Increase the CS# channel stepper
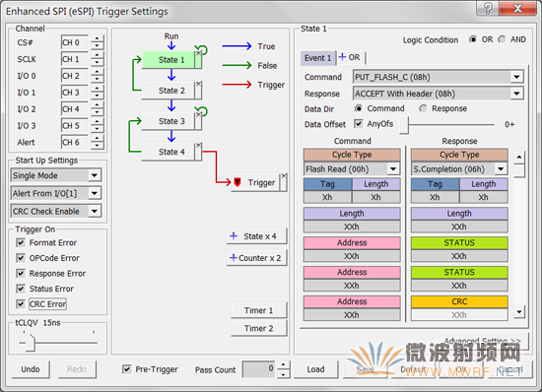The width and height of the screenshot is (542, 392). point(98,39)
